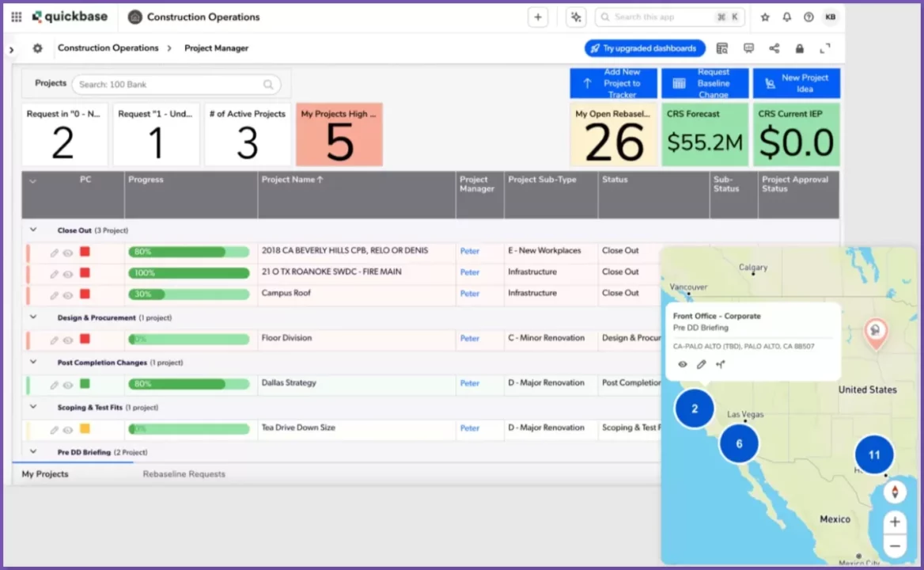Image resolution: width=924 pixels, height=570 pixels.
Task: Click the eye icon on 2018 CA Beverly Hills row
Action: click(68, 250)
